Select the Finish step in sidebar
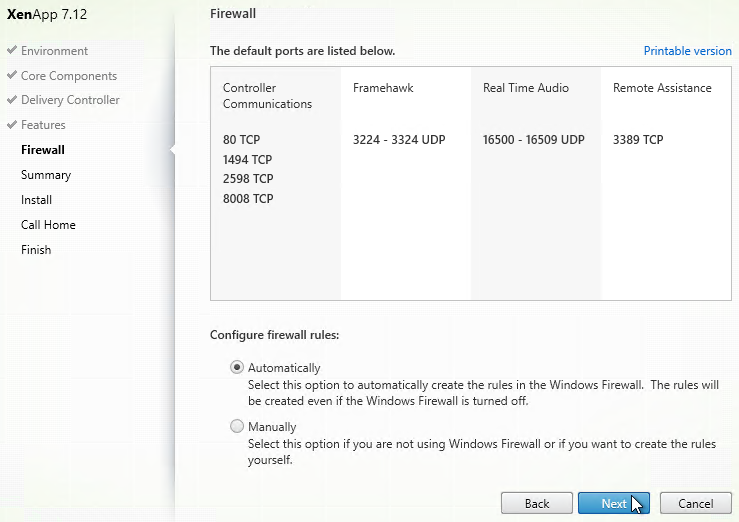The width and height of the screenshot is (739, 522). click(36, 250)
